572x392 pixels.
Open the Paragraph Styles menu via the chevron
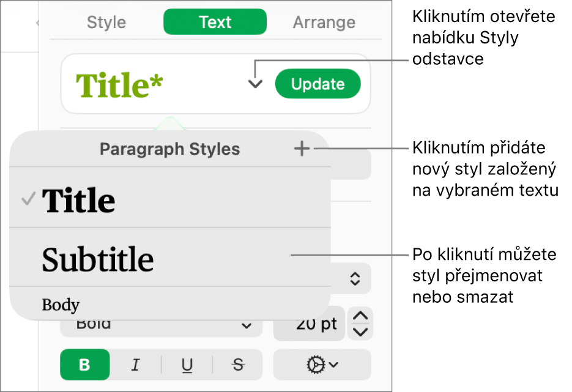pos(254,84)
